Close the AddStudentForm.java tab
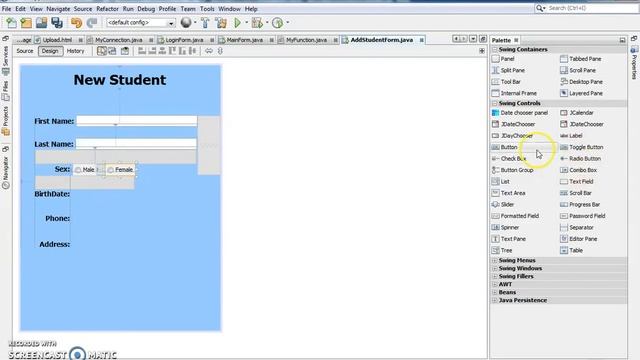 (422, 40)
